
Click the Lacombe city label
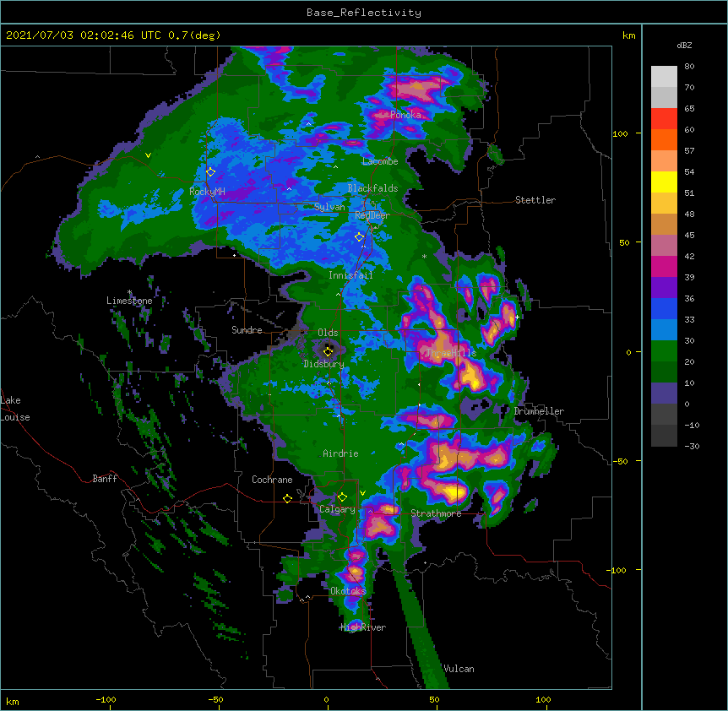[x=380, y=161]
